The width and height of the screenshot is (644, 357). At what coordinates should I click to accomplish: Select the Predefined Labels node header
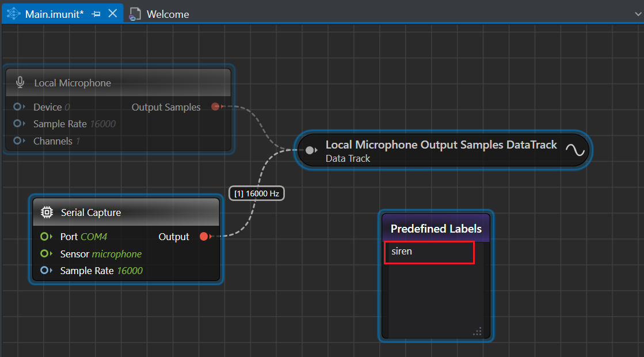pyautogui.click(x=436, y=228)
